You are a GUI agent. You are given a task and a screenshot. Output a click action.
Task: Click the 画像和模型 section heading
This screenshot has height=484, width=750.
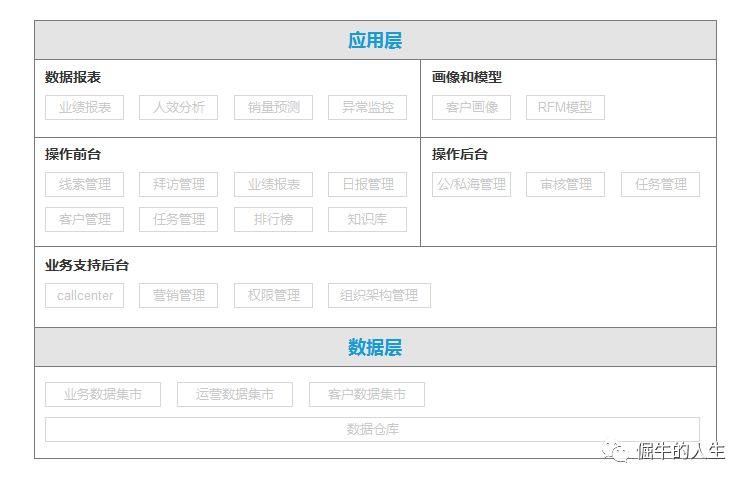coord(467,77)
